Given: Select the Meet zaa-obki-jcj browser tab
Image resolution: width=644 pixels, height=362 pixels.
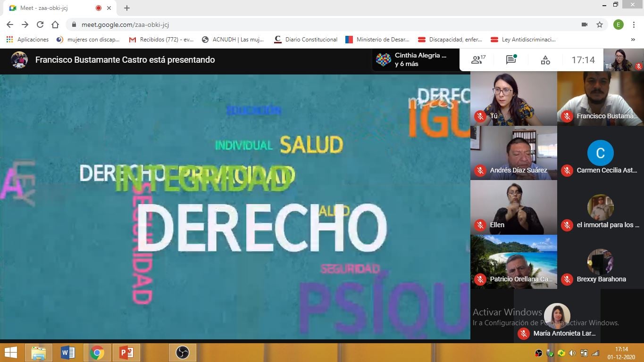Looking at the screenshot, I should tap(52, 8).
